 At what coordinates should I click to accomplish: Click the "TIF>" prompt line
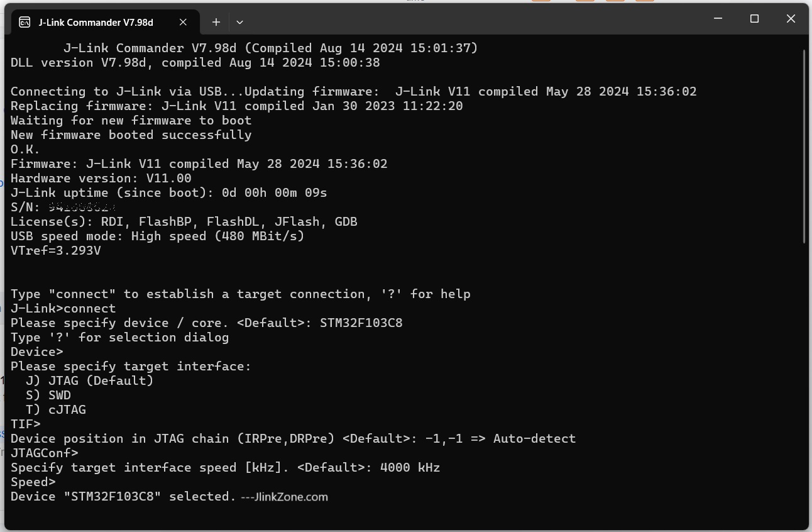pyautogui.click(x=26, y=424)
